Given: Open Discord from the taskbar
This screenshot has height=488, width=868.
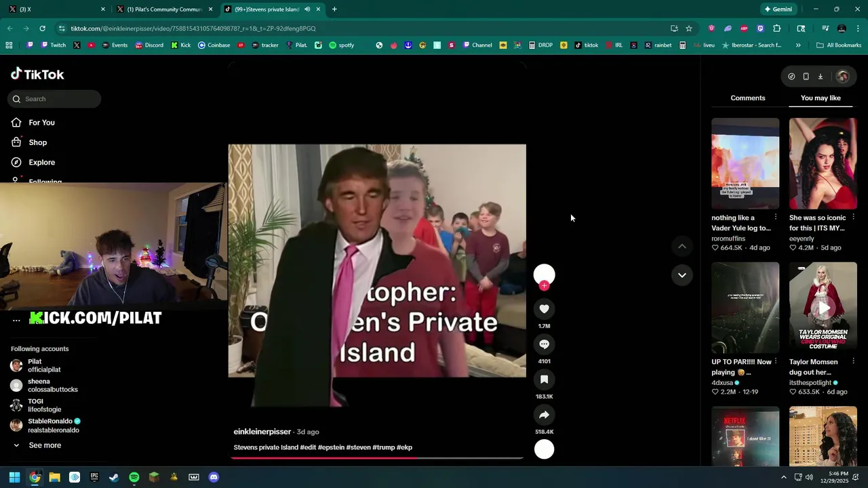Looking at the screenshot, I should click(214, 477).
